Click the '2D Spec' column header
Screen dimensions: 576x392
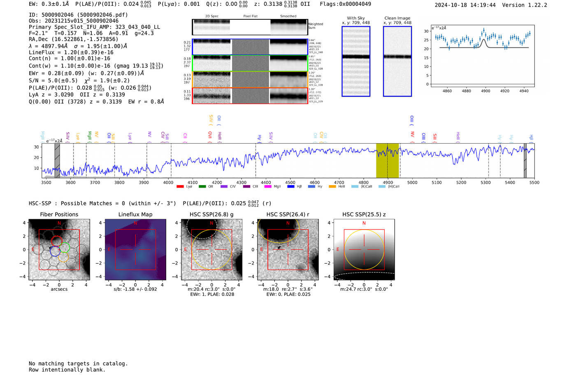pyautogui.click(x=212, y=16)
